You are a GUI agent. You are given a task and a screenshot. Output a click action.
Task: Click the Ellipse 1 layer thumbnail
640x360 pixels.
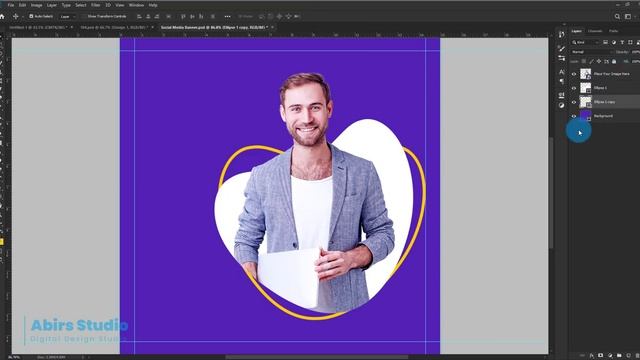586,88
